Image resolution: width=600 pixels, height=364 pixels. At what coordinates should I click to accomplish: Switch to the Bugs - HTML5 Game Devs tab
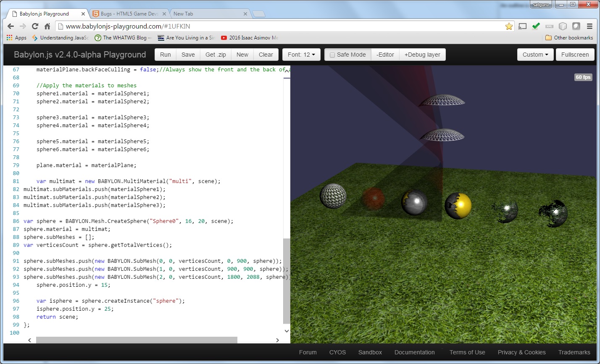pyautogui.click(x=129, y=14)
